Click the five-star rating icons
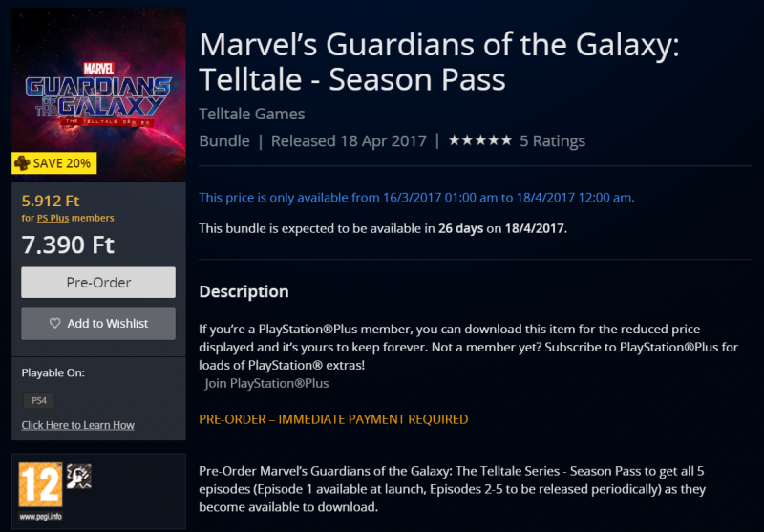The image size is (764, 532). click(x=479, y=141)
